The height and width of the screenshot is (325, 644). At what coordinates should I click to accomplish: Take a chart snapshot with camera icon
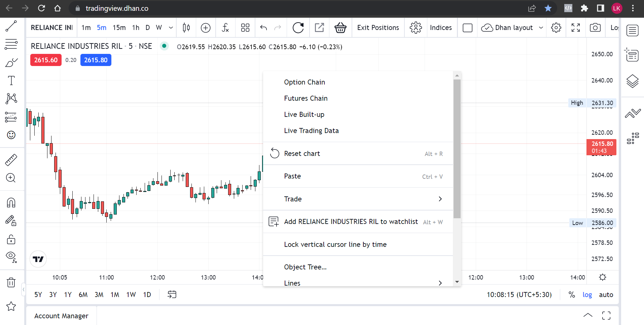click(x=595, y=28)
